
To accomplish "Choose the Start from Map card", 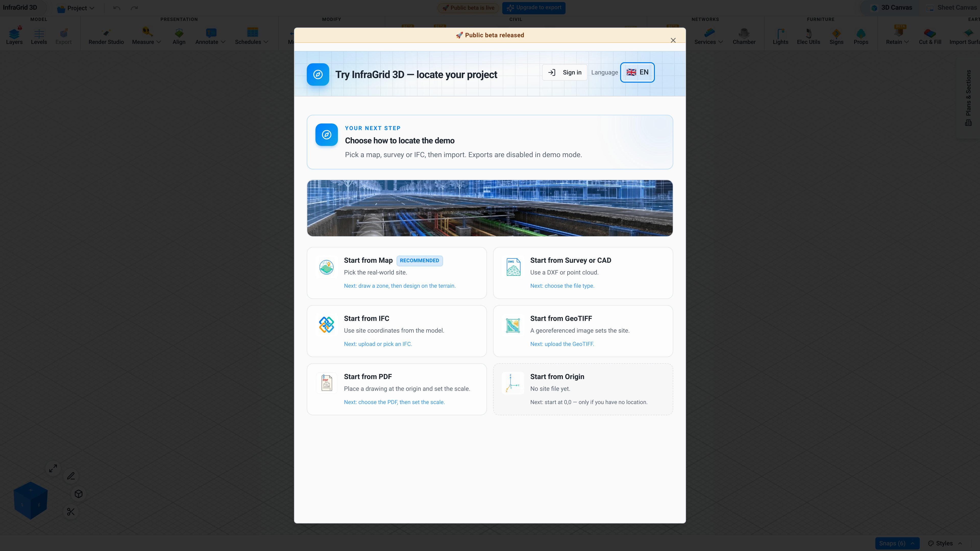I will click(x=396, y=273).
